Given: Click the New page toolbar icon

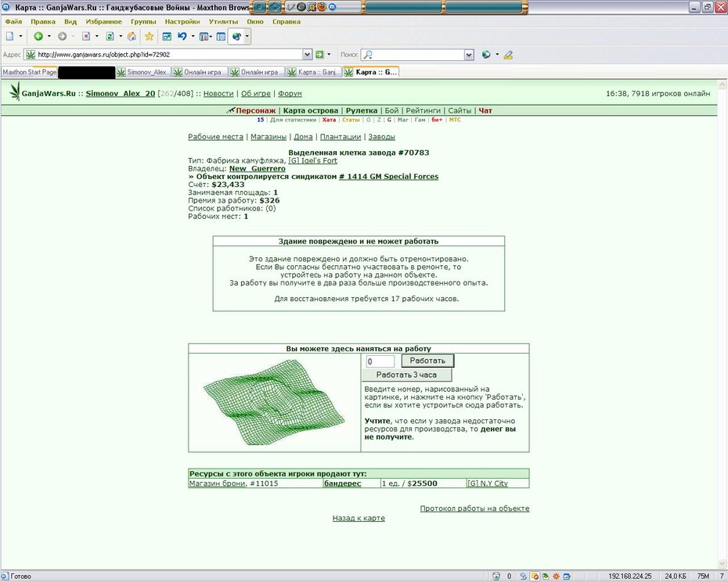Looking at the screenshot, I should (9, 36).
